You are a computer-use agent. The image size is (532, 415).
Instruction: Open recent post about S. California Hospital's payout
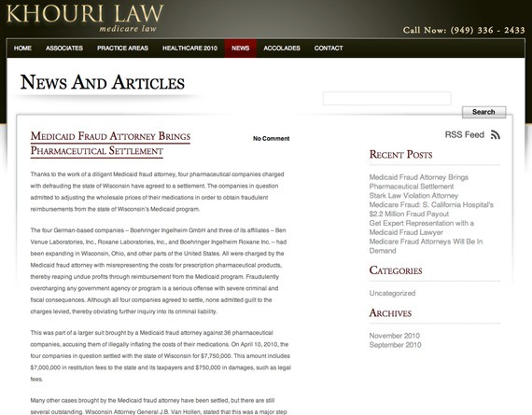(x=431, y=209)
